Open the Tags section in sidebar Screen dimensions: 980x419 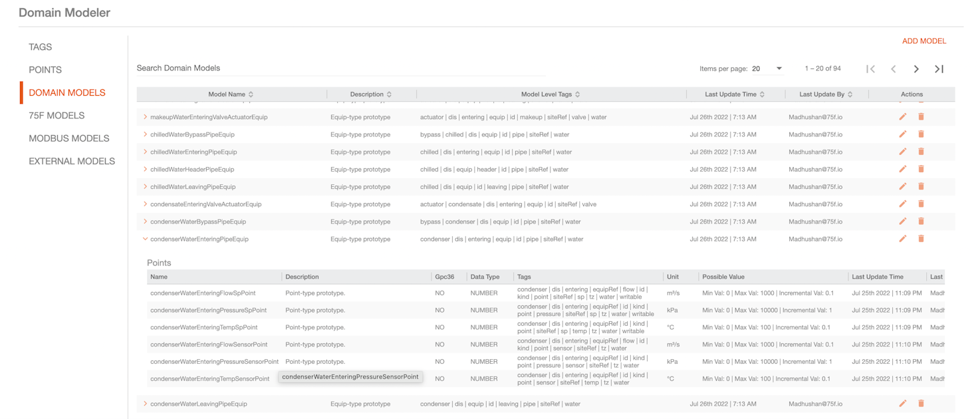[x=41, y=47]
